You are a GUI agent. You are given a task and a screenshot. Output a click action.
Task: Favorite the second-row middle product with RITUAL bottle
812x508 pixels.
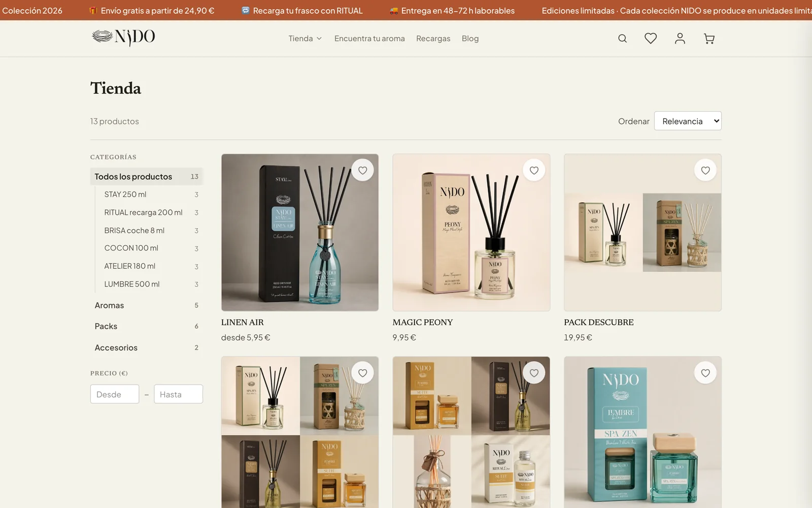[x=534, y=373]
